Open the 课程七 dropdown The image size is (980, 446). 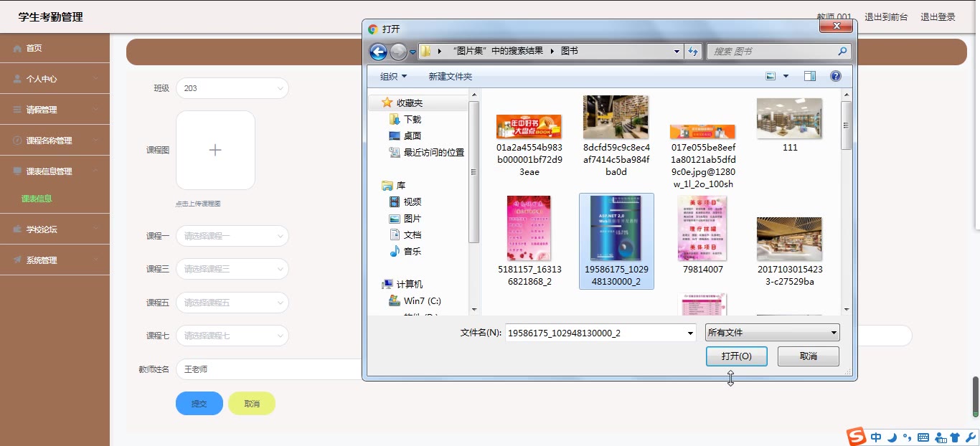pyautogui.click(x=232, y=336)
